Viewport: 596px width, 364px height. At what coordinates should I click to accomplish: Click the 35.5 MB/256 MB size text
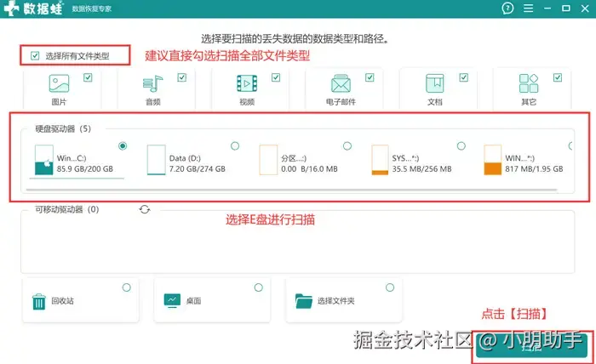(422, 169)
